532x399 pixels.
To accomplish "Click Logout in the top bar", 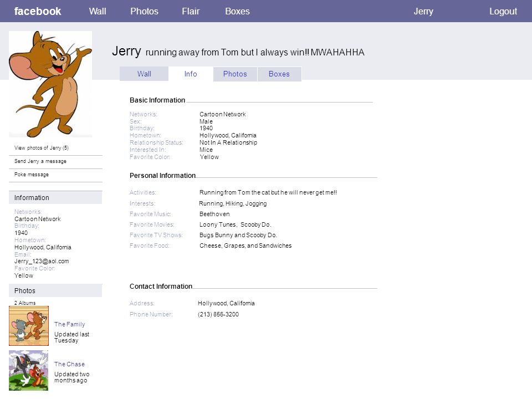I will (503, 11).
